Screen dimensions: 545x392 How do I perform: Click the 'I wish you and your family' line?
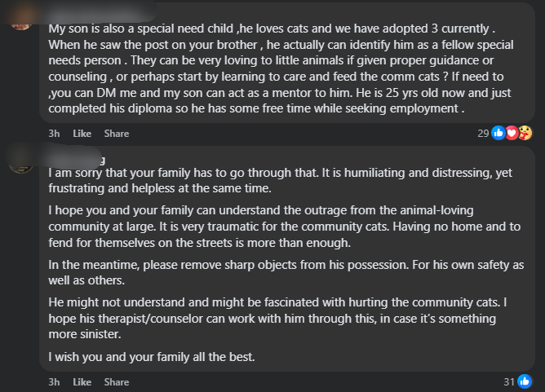(152, 357)
